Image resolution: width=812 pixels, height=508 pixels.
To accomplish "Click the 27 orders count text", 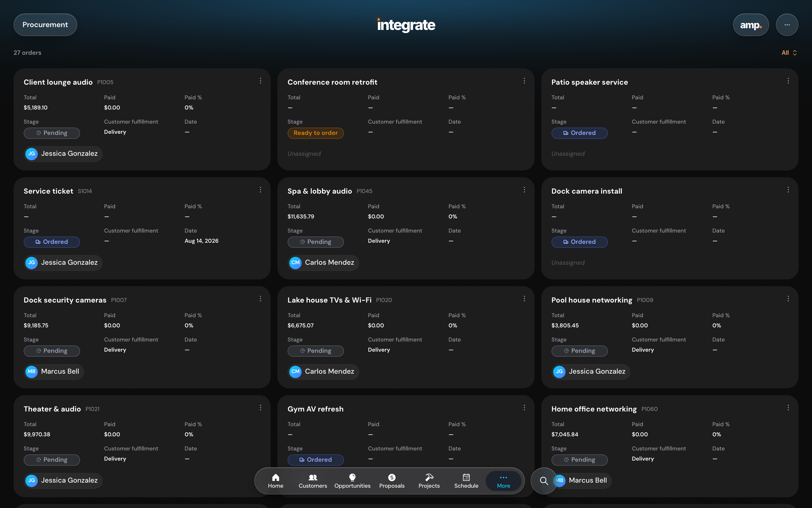I will point(28,53).
